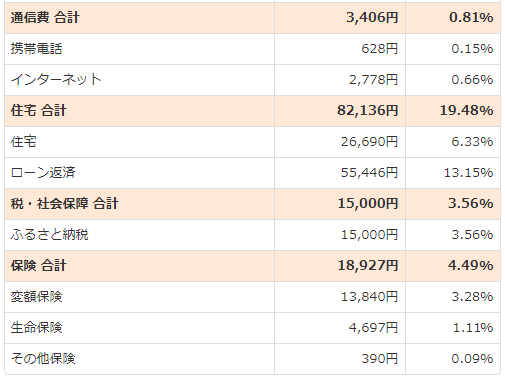Select the 住宅 合計 header row

click(x=252, y=111)
